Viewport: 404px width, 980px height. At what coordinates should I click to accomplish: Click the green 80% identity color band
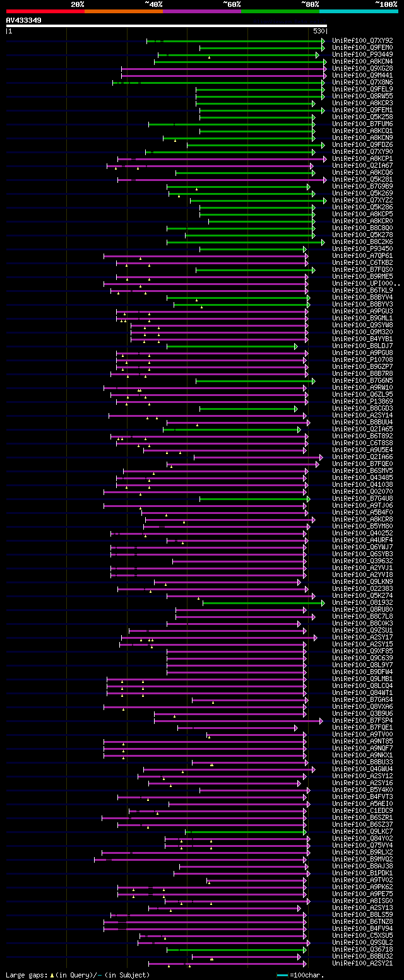[280, 11]
